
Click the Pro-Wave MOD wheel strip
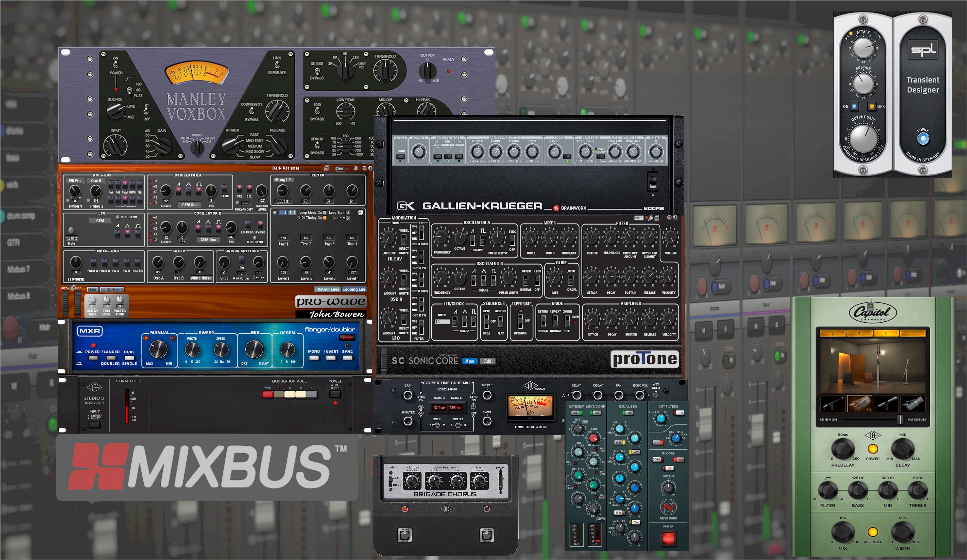pyautogui.click(x=78, y=304)
